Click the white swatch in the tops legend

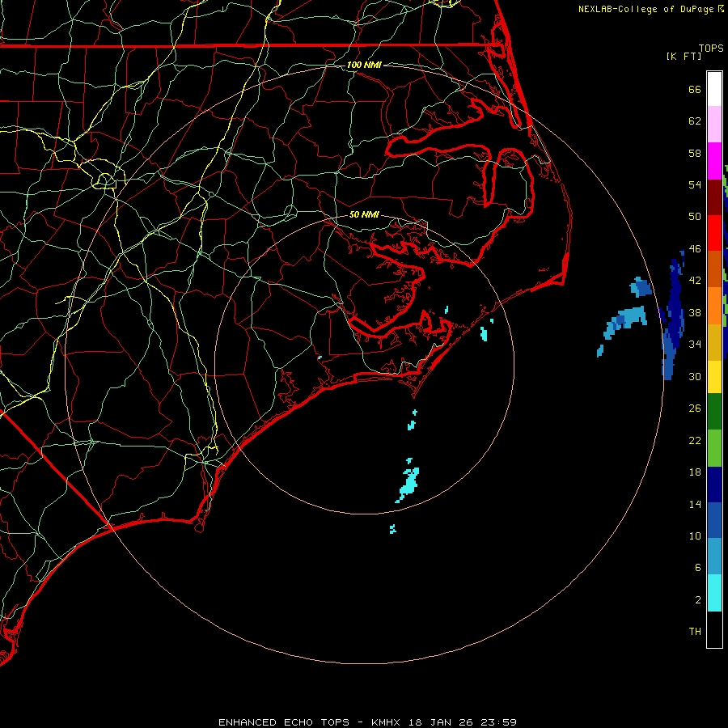coord(714,89)
